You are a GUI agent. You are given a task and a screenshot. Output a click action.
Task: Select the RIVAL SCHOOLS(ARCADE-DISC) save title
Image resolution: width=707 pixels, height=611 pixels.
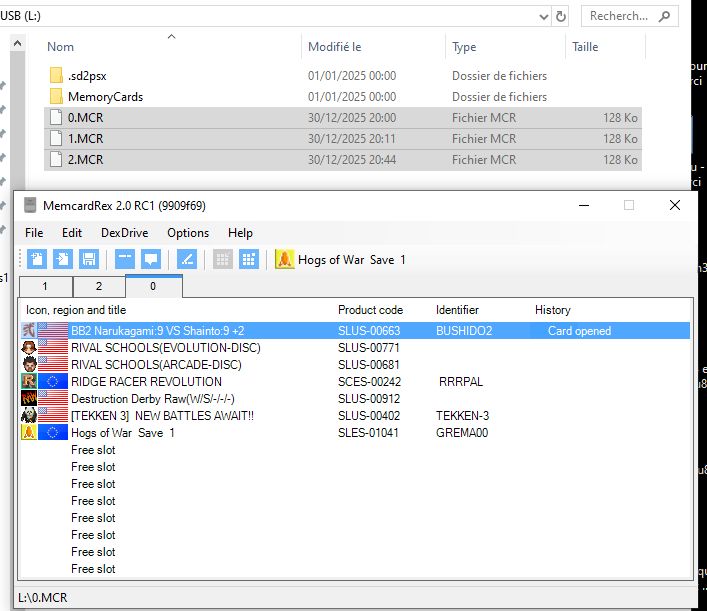point(156,364)
